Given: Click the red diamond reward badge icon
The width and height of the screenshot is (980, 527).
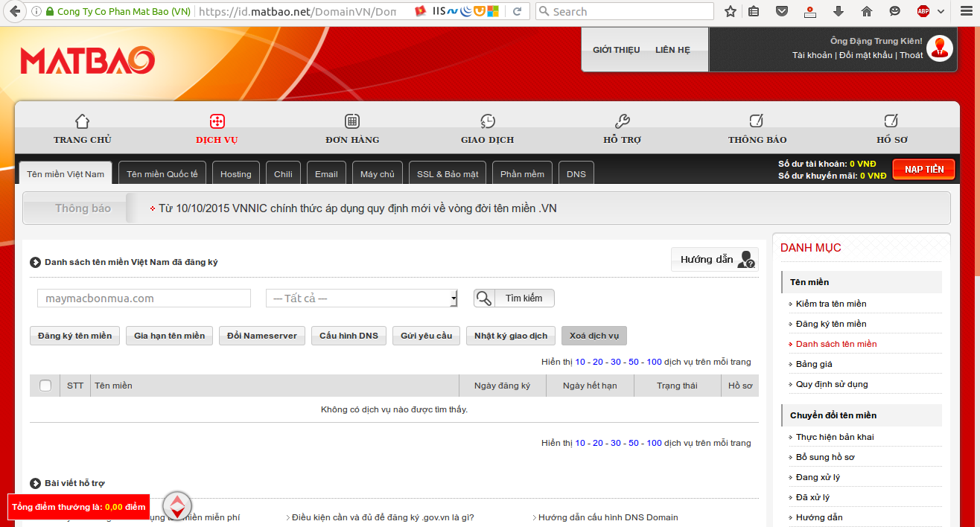Looking at the screenshot, I should tap(177, 507).
